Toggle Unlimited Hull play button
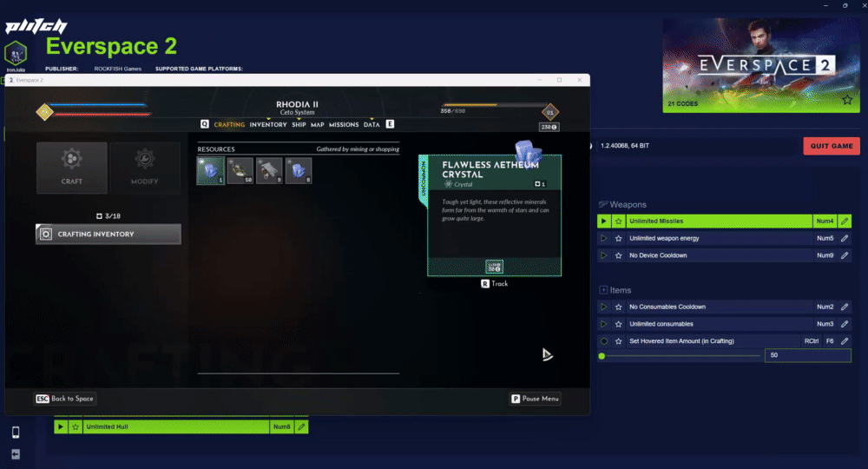The height and width of the screenshot is (469, 868). tap(61, 427)
